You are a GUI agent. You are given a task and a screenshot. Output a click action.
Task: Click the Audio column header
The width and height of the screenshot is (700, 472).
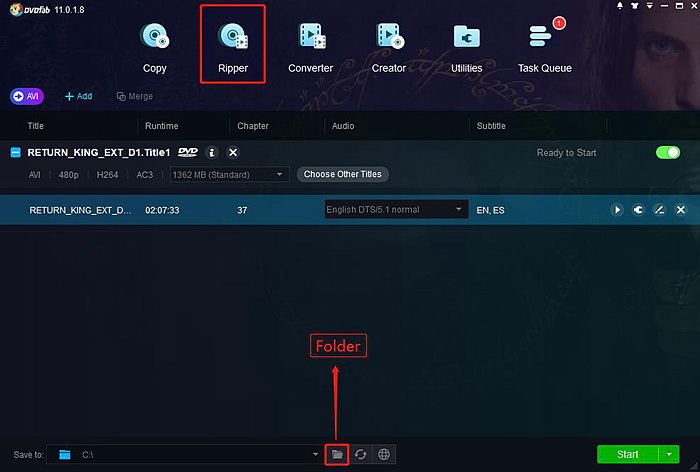pos(343,126)
